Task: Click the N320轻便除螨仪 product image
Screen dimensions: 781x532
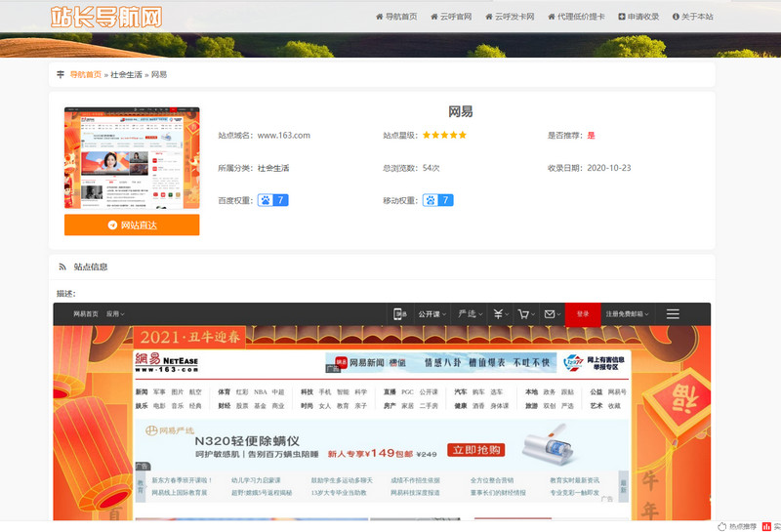Action: pos(549,445)
